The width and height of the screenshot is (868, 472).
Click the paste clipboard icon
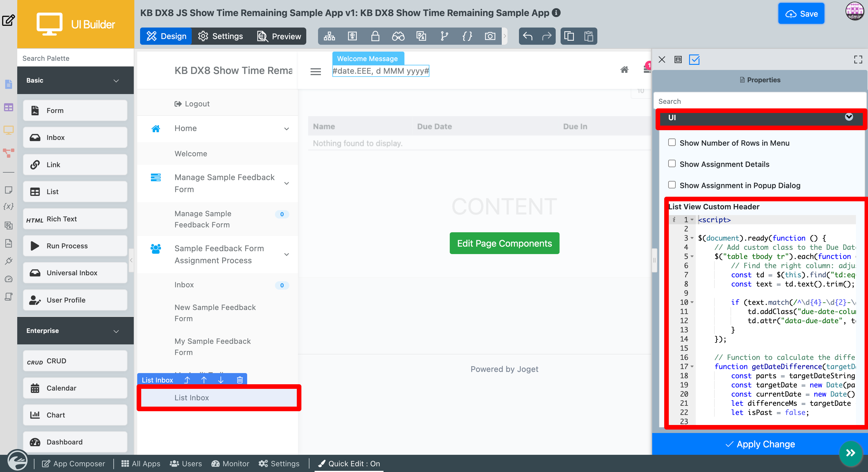pos(588,36)
